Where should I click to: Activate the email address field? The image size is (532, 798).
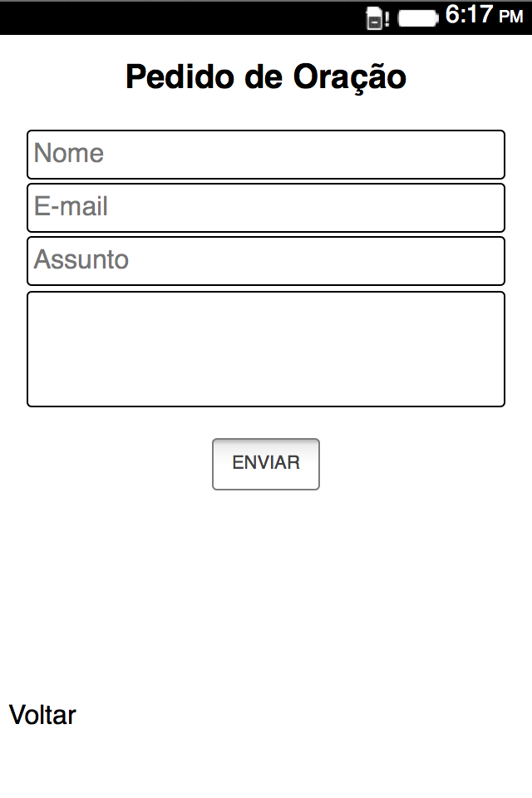[266, 208]
